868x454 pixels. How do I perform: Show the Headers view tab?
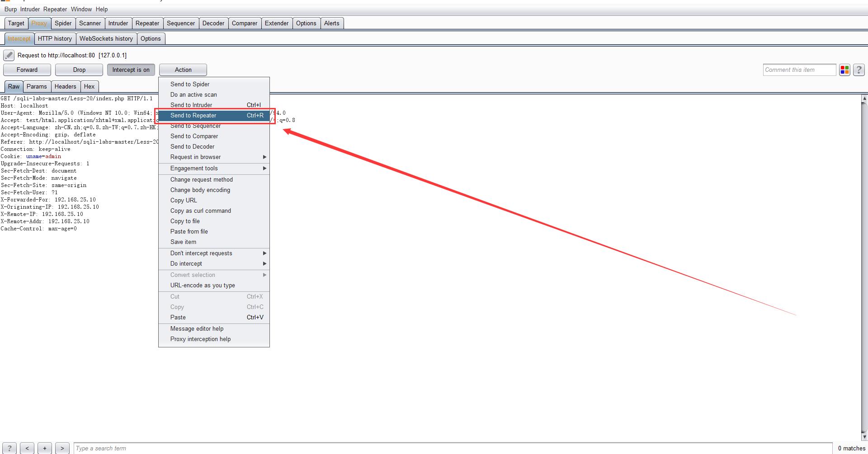[66, 87]
